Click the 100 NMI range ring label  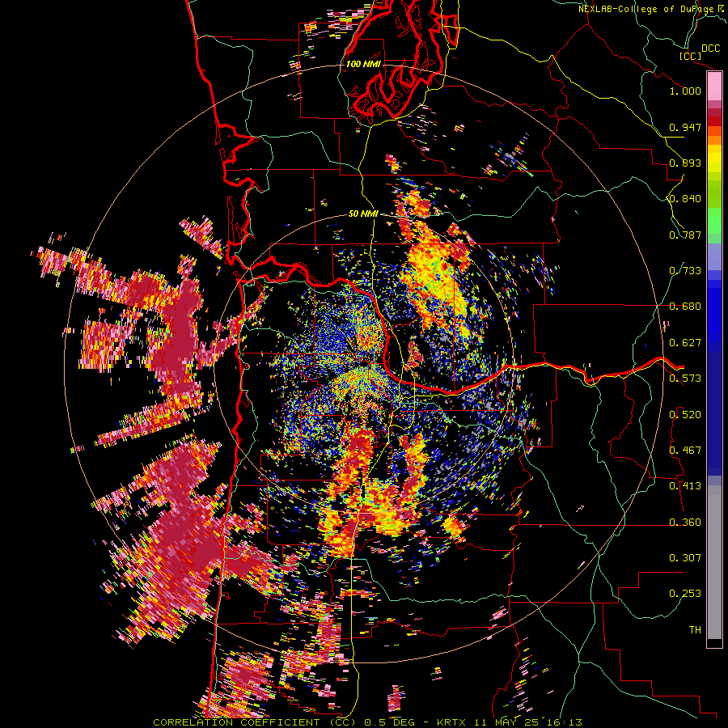point(363,64)
